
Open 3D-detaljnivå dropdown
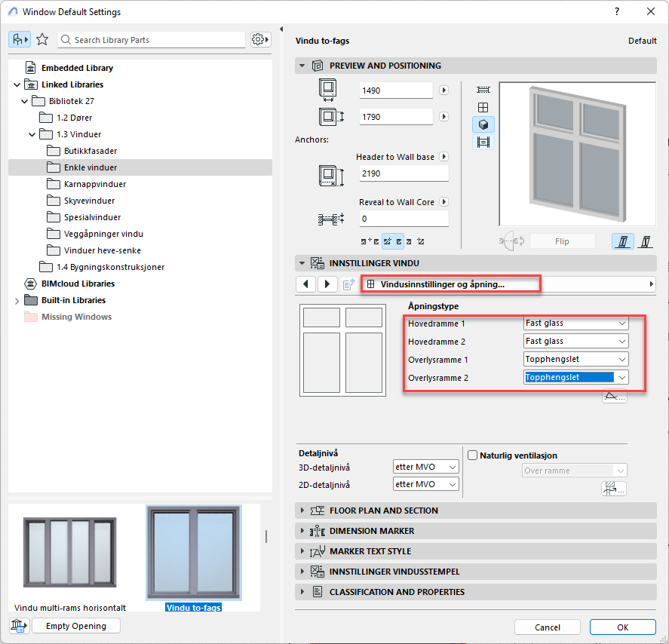425,467
